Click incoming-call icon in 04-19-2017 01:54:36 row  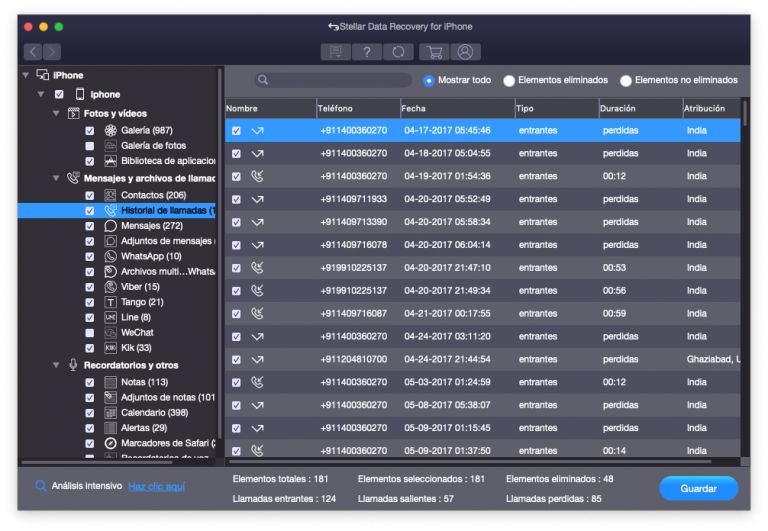coord(258,176)
